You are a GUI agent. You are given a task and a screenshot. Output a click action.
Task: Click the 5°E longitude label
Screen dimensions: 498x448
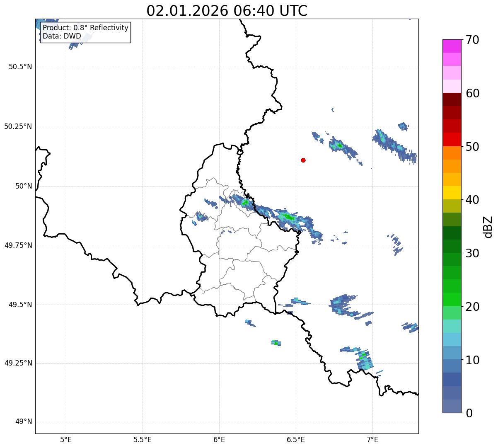point(66,439)
